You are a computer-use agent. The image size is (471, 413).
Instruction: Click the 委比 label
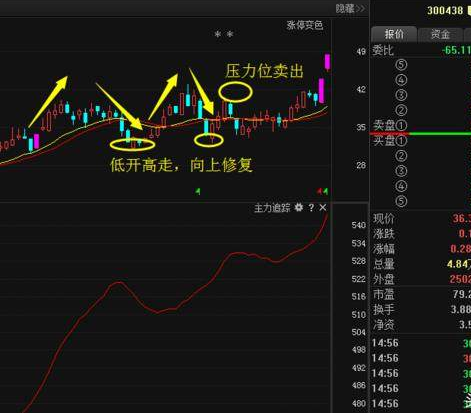[383, 51]
